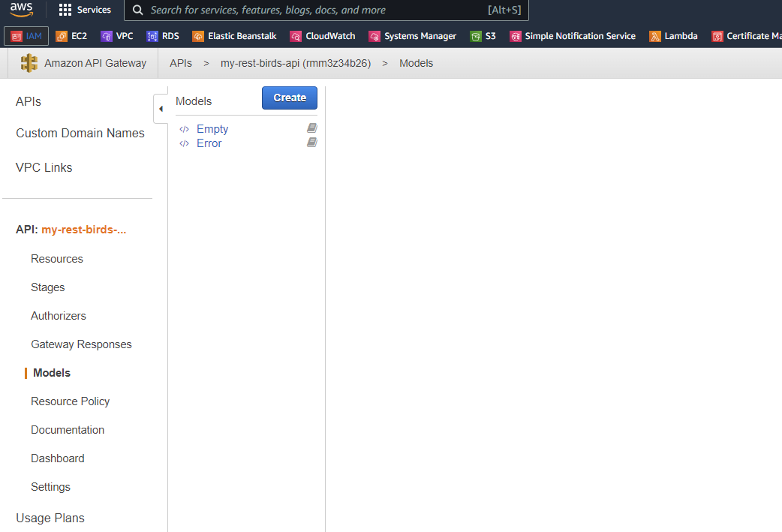The image size is (782, 532).
Task: Click the AWS logo home icon
Action: tap(22, 9)
